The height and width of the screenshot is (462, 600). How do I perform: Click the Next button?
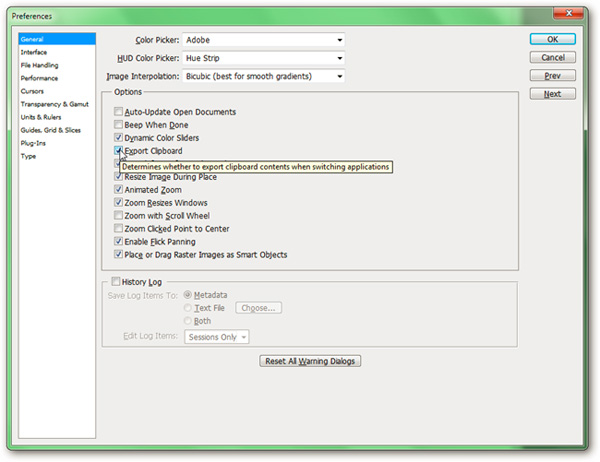tap(552, 94)
